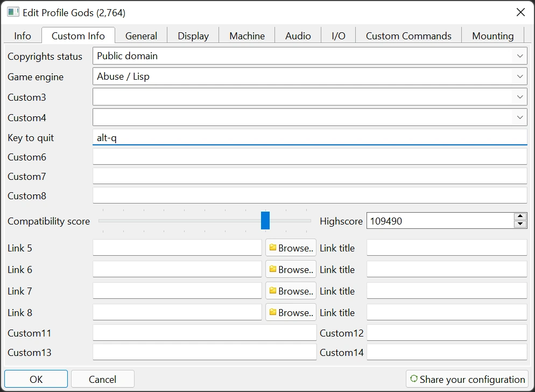Cancel editing the profile
Viewport: 535px width, 392px height.
[102, 380]
